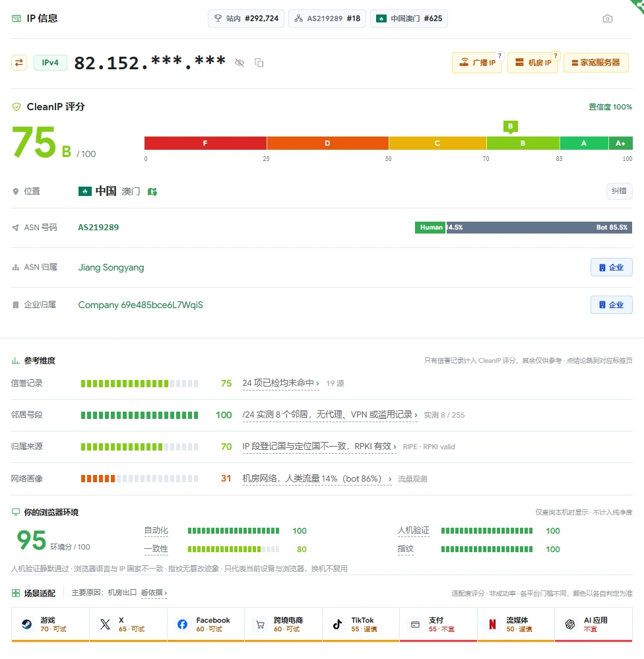Toggle IP address visibility eye icon
The image size is (644, 659).
pos(240,63)
